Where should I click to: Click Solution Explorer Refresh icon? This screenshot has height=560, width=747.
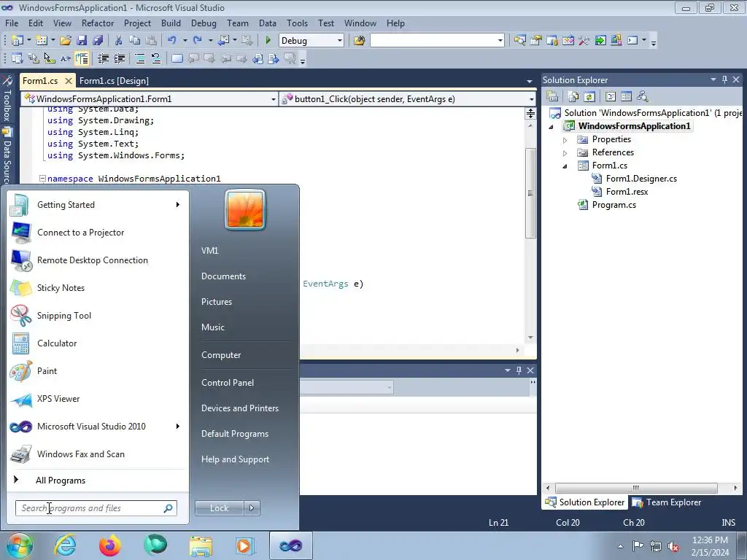pyautogui.click(x=589, y=97)
